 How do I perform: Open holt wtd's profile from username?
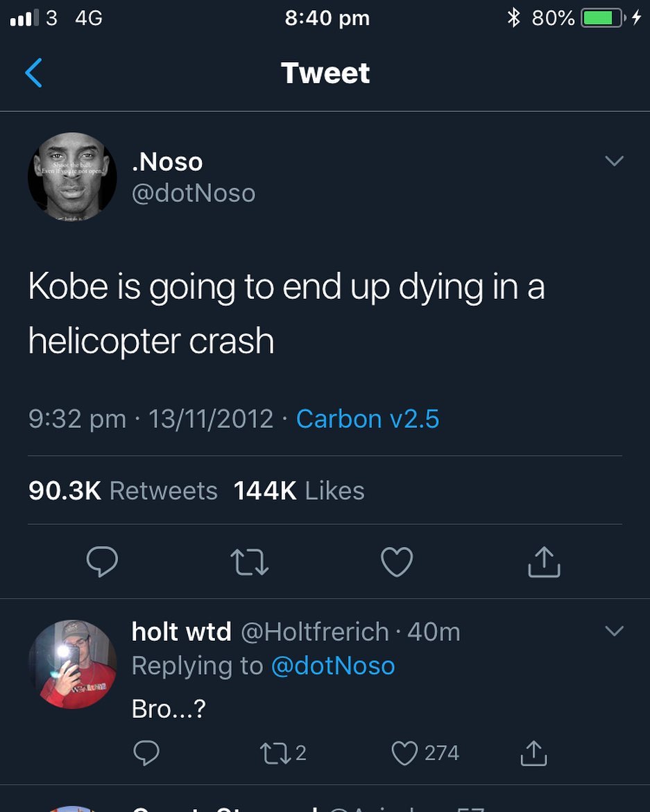click(x=182, y=632)
